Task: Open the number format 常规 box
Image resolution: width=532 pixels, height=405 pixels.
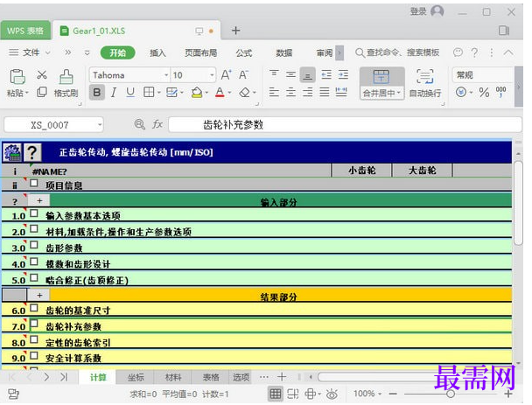Action: (483, 75)
